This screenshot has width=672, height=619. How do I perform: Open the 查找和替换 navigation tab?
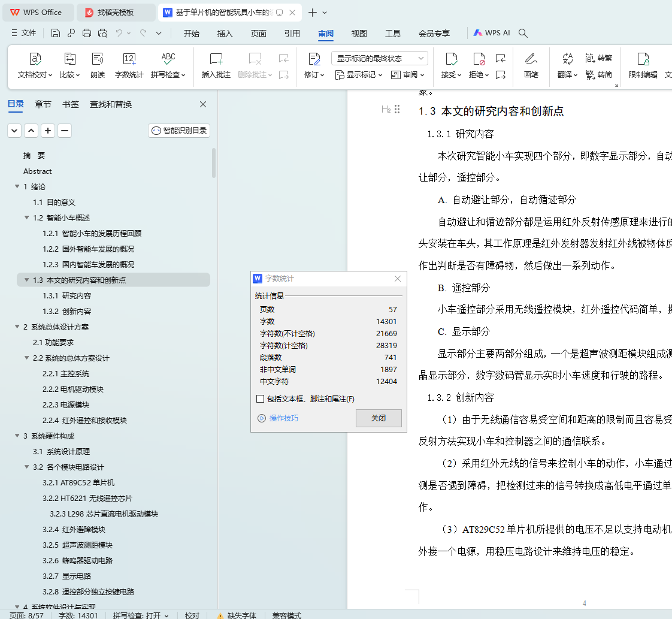(111, 104)
